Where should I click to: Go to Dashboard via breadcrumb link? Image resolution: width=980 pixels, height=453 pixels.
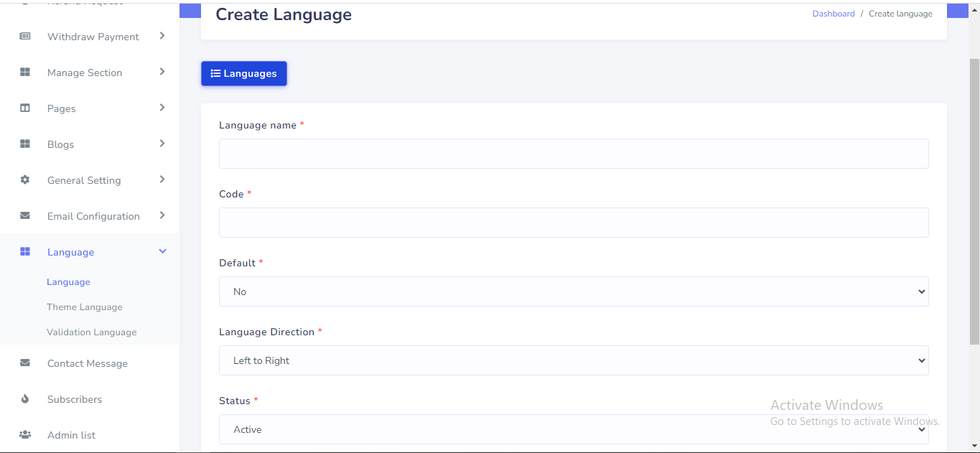pyautogui.click(x=833, y=14)
